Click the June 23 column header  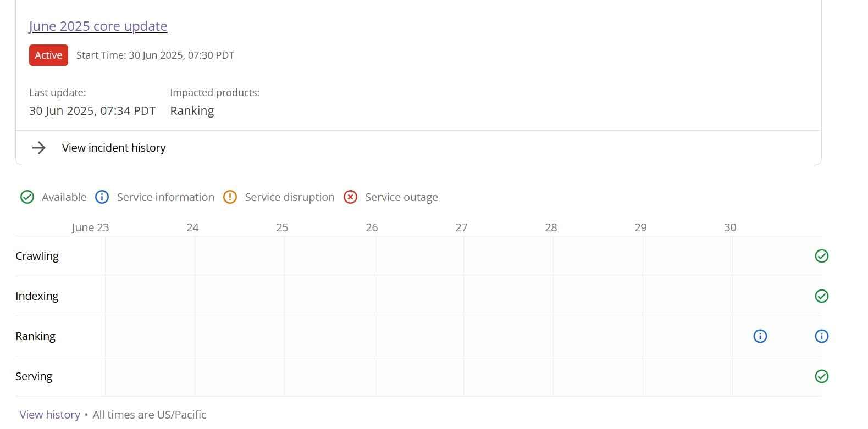(x=90, y=227)
